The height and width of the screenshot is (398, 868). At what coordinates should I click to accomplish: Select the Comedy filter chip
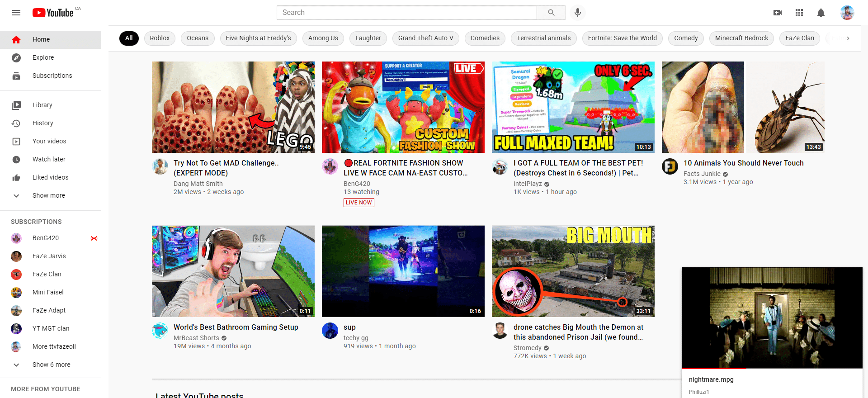pos(686,38)
